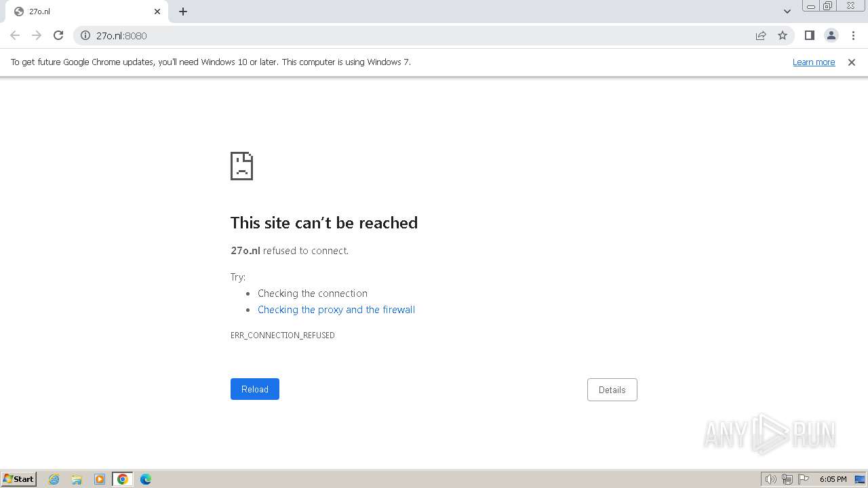The height and width of the screenshot is (488, 868).
Task: Open the Windows Start menu
Action: 19,479
